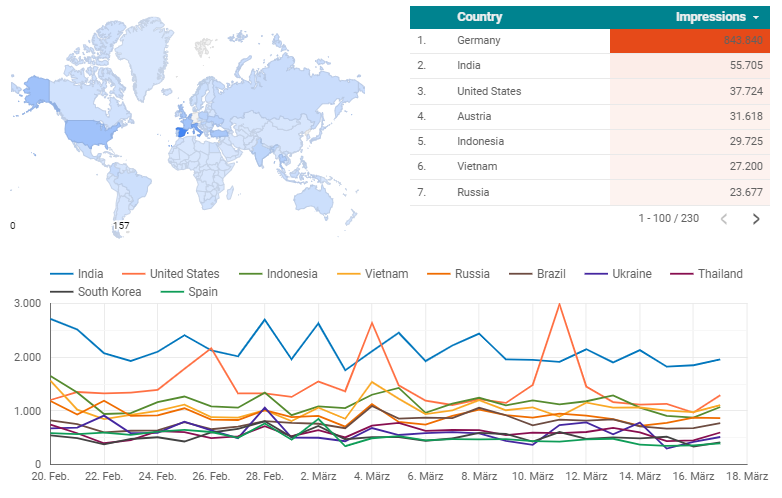The width and height of the screenshot is (782, 498).
Task: Click the 157 map legend scale label
Action: tap(121, 226)
